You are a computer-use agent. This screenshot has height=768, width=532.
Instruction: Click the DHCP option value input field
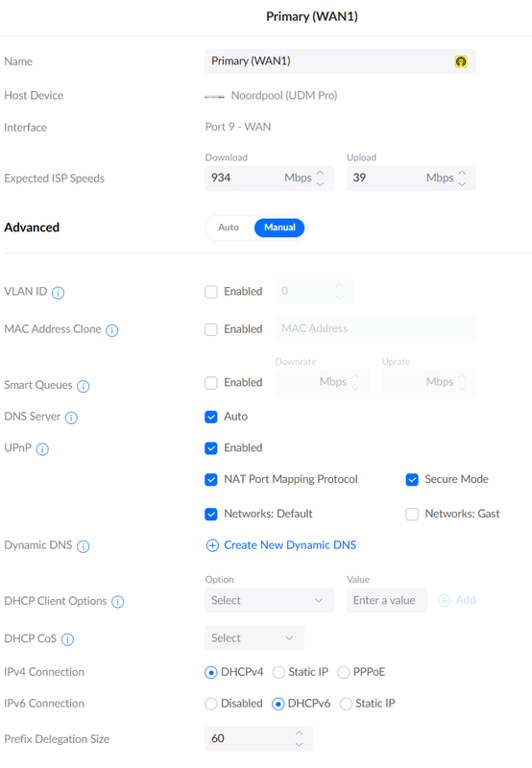pos(387,601)
